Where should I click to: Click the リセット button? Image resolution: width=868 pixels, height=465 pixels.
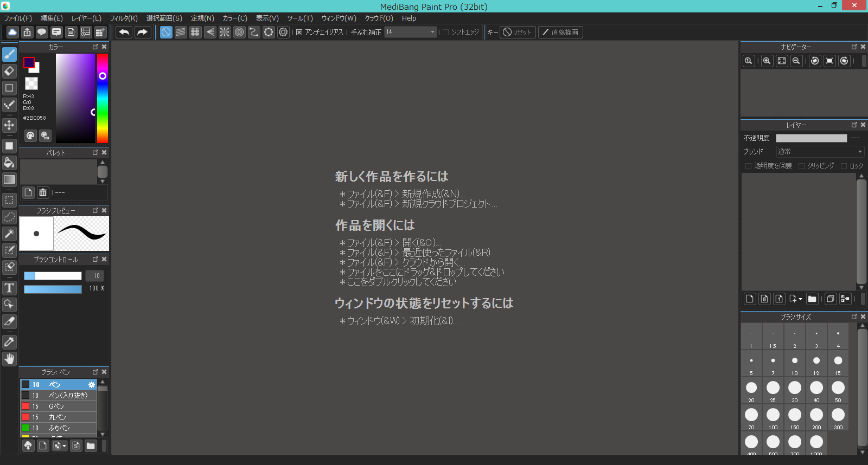pos(518,33)
